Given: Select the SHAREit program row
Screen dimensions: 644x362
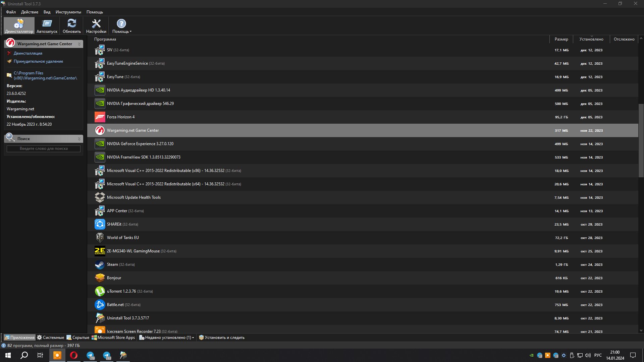Looking at the screenshot, I should (363, 224).
